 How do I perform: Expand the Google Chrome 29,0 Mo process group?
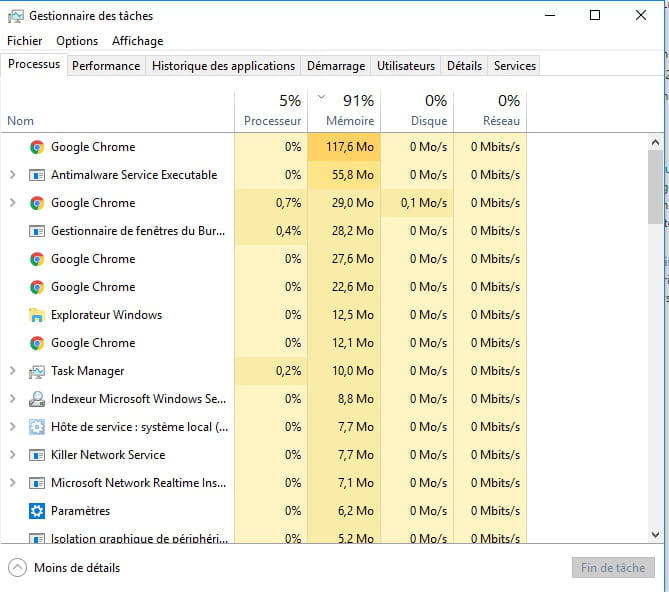pos(12,203)
